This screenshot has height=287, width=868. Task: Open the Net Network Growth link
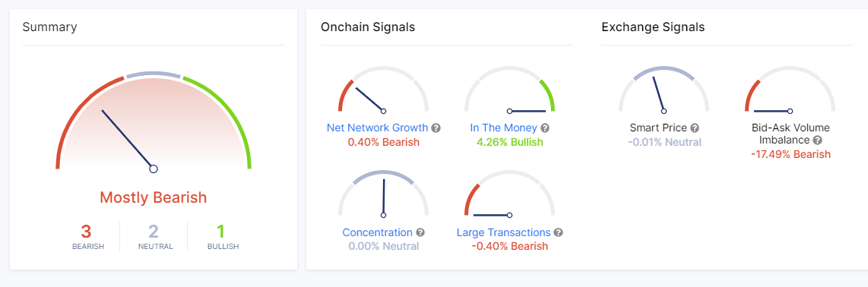377,128
